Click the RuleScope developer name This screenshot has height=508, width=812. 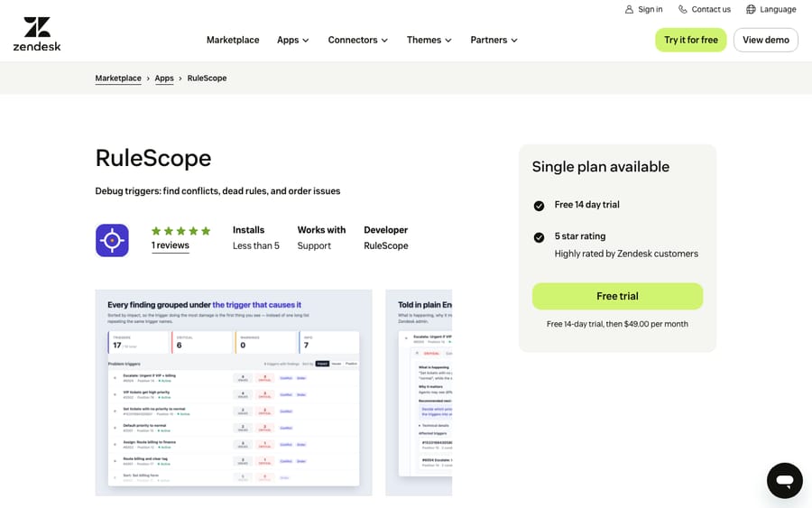tap(386, 245)
